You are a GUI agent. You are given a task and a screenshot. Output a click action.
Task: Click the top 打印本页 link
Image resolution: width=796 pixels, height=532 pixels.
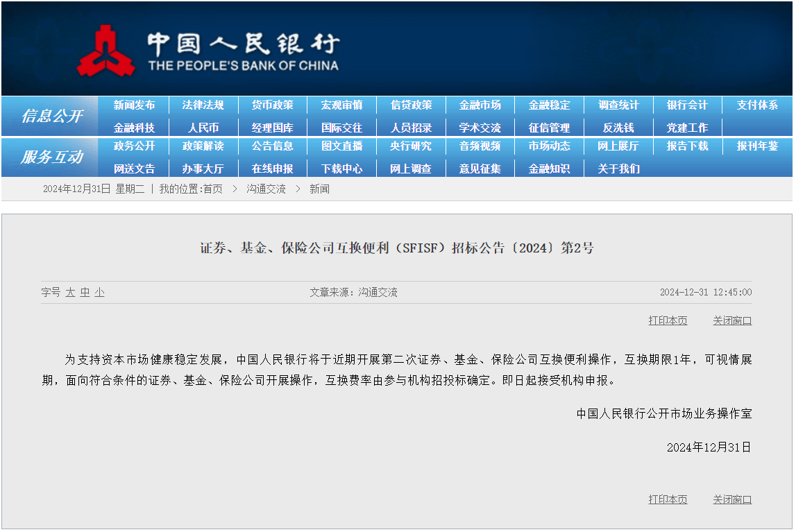point(668,320)
